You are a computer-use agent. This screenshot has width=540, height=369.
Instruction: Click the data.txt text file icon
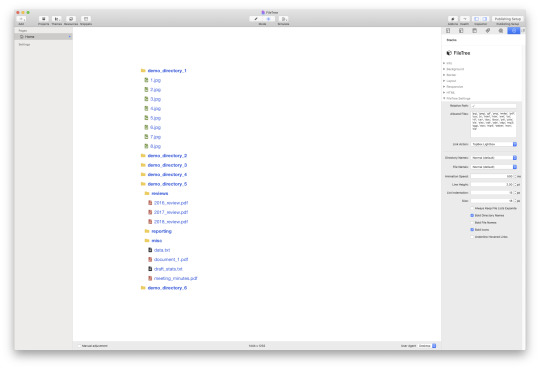150,250
